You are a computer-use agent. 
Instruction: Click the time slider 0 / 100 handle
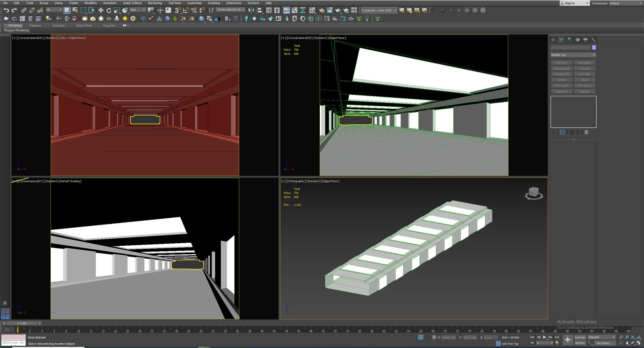pos(22,324)
